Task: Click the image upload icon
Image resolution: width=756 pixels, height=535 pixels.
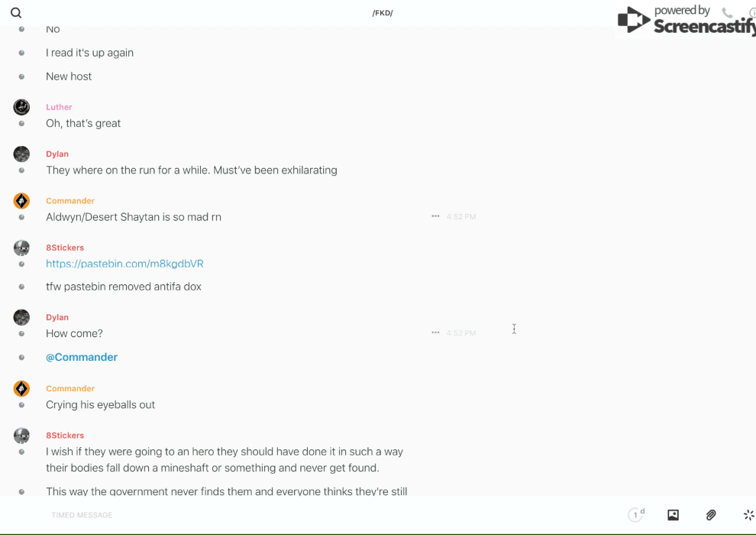Action: tap(673, 515)
